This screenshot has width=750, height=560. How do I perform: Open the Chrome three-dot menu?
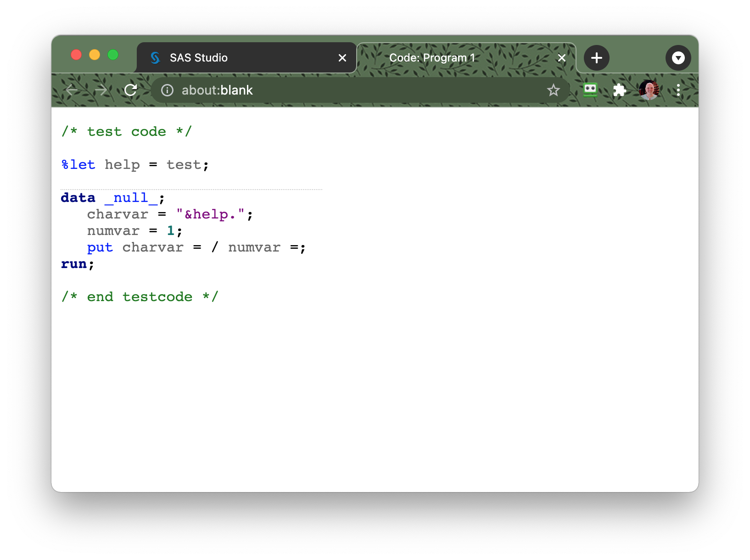click(678, 90)
